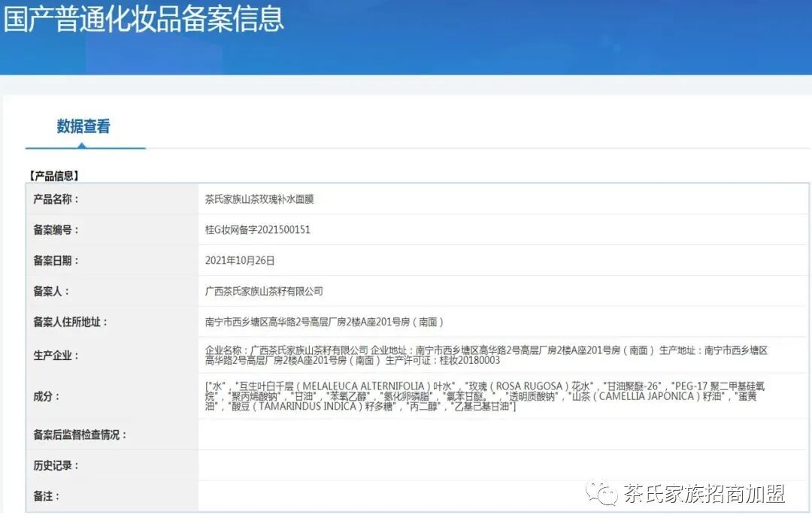Click the 备案后监督检查情况 label
Image resolution: width=812 pixels, height=530 pixels.
pos(80,435)
